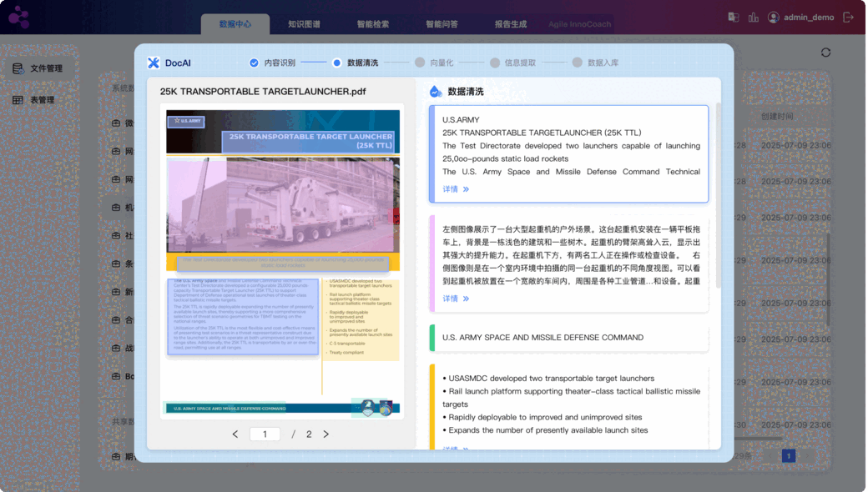Click the refresh icon behind the dialog
Image resolution: width=868 pixels, height=492 pixels.
click(x=825, y=53)
